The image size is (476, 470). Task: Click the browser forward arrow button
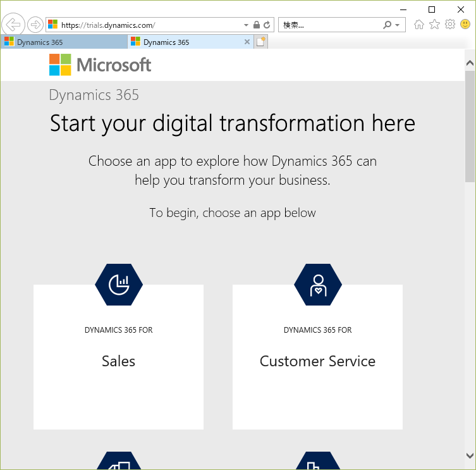pyautogui.click(x=35, y=25)
